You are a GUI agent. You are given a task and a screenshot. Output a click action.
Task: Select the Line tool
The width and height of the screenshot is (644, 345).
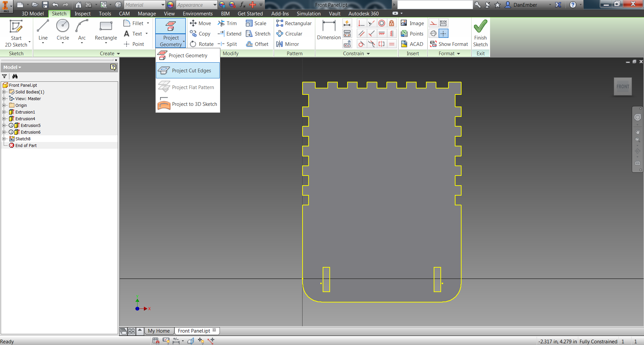point(43,30)
